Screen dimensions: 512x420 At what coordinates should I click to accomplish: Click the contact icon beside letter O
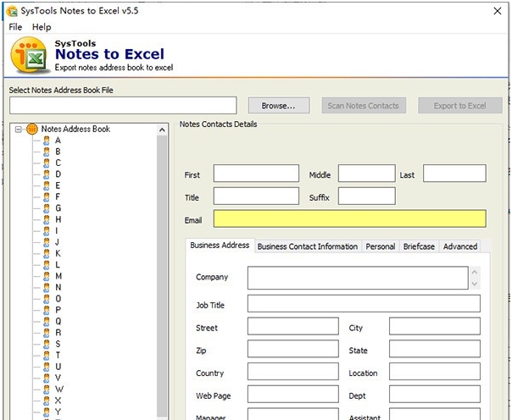[x=47, y=299]
